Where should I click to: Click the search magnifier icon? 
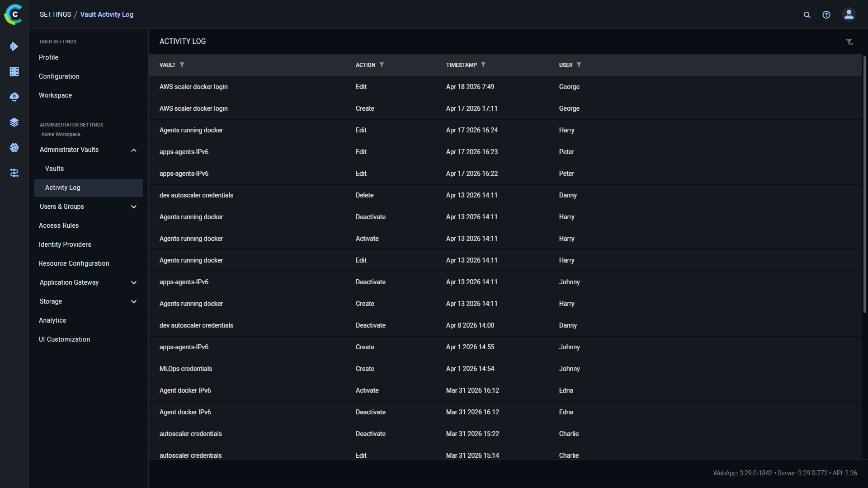[x=807, y=15]
